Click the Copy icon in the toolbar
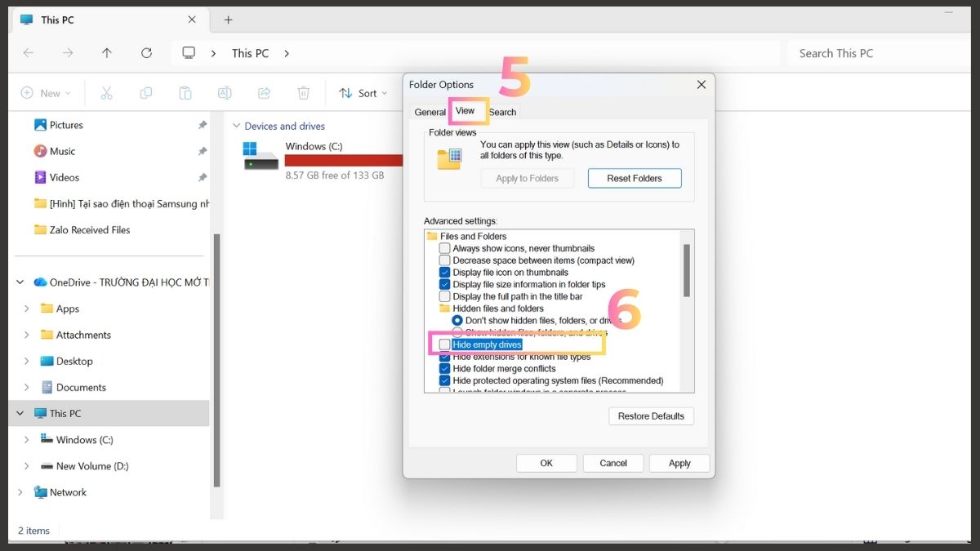Screen dimensions: 980x551 point(145,92)
